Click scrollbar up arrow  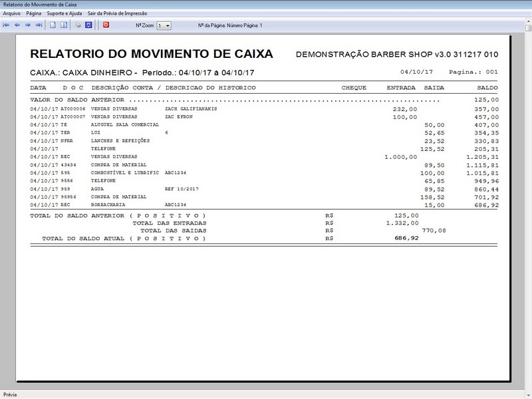click(528, 22)
